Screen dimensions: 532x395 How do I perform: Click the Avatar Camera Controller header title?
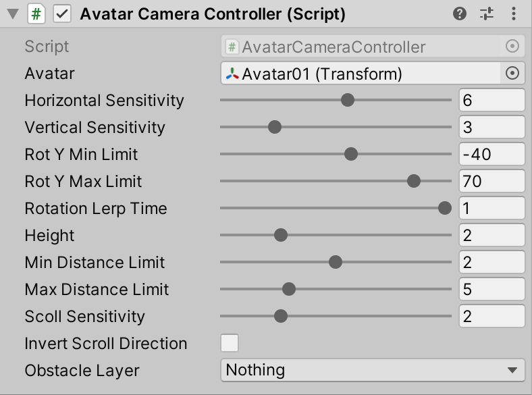[x=213, y=14]
